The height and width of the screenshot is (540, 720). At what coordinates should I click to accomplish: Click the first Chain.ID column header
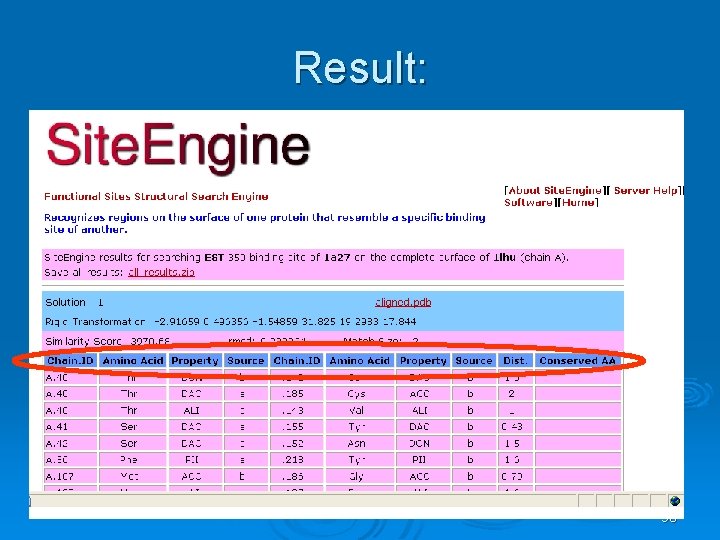pos(70,361)
